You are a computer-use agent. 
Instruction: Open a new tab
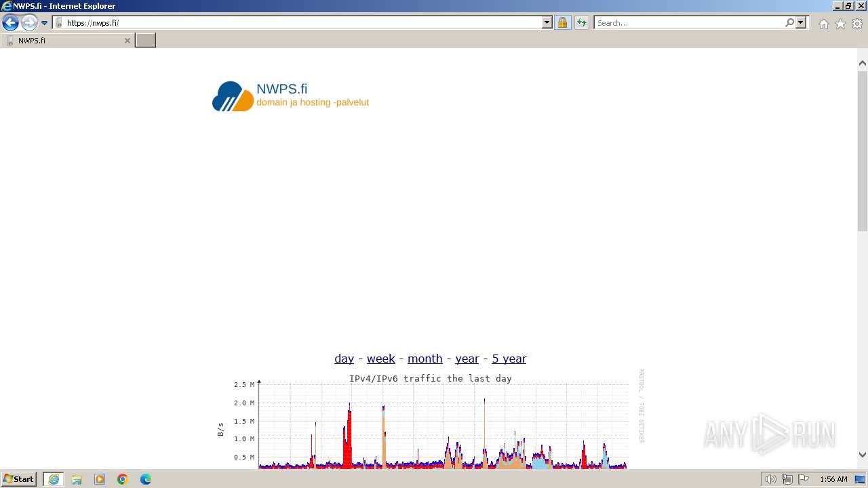pyautogui.click(x=145, y=41)
